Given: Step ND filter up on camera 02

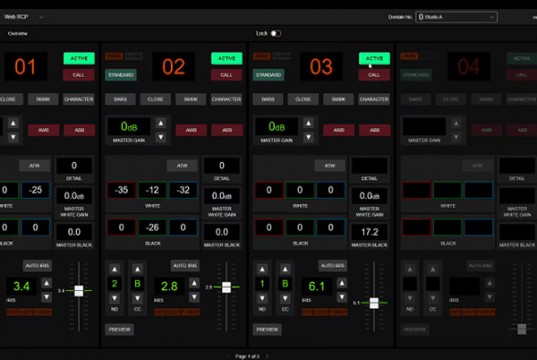Looking at the screenshot, I should 114,269.
